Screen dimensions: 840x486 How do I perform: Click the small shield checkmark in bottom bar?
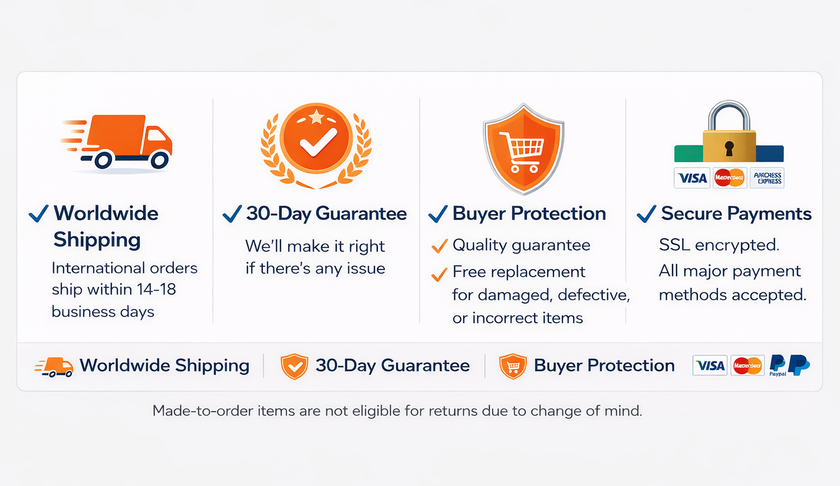click(294, 367)
